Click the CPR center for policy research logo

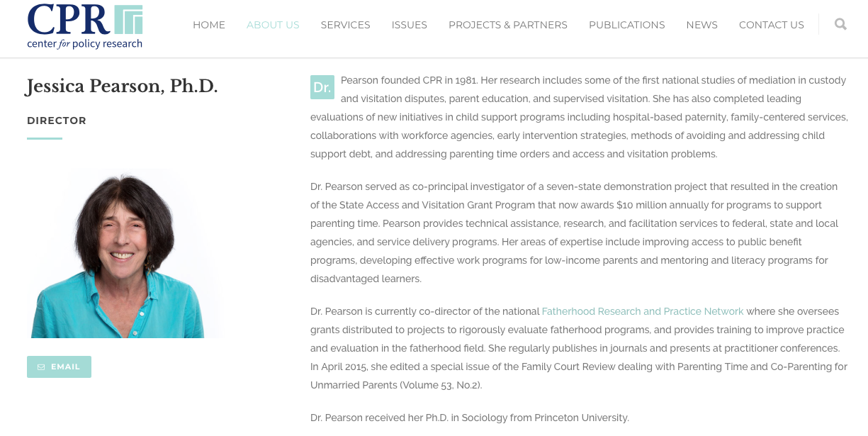point(85,26)
